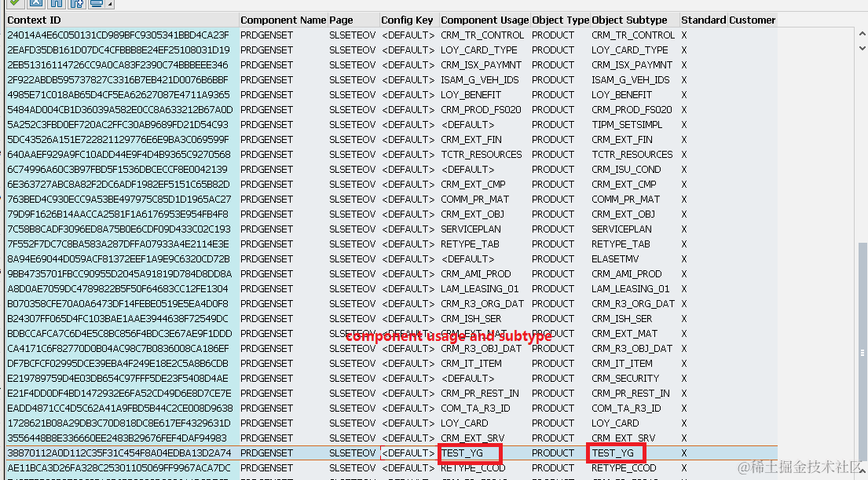Screen dimensions: 868x480
Task: Click CRM_ISU_COND object subtype cell
Action: (626, 170)
